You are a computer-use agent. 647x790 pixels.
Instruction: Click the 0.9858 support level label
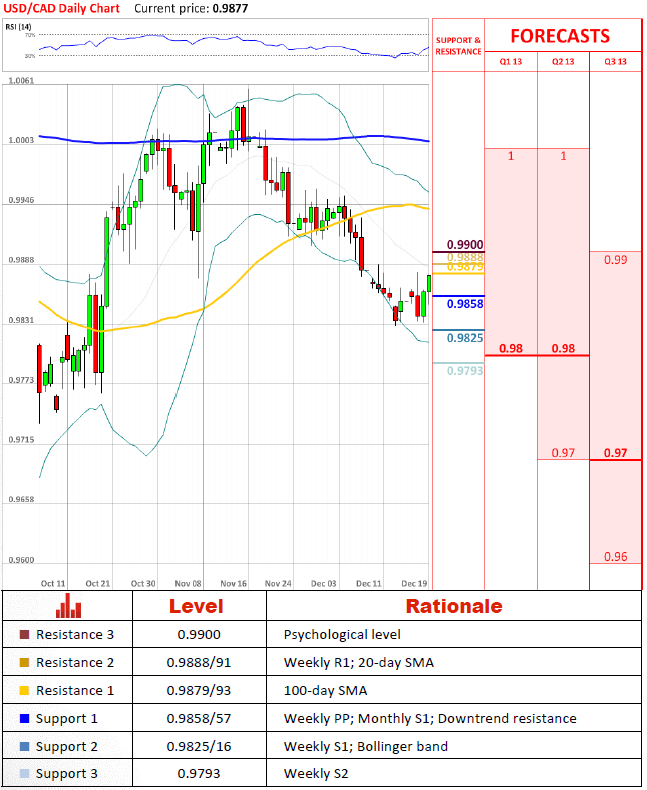tap(465, 304)
